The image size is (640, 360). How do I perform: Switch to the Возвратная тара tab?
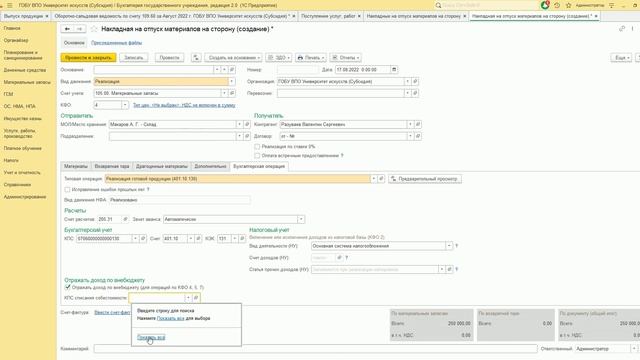point(112,167)
